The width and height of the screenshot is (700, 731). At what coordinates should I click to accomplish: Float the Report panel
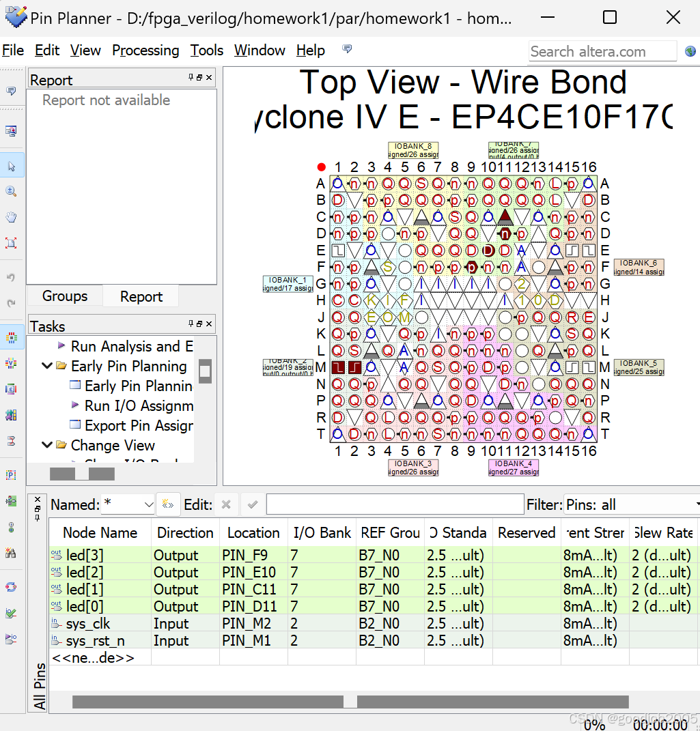199,77
